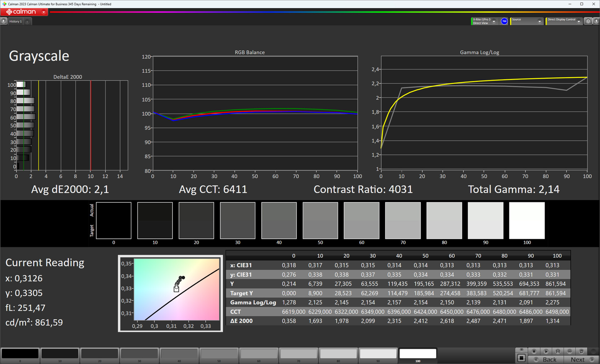Click the blue 700 meter status icon
The image size is (600, 364).
(x=504, y=21)
